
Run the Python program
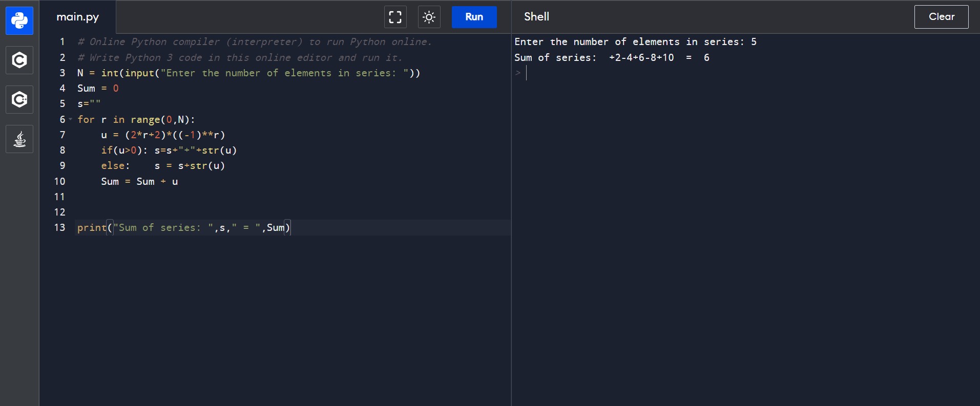(x=474, y=17)
